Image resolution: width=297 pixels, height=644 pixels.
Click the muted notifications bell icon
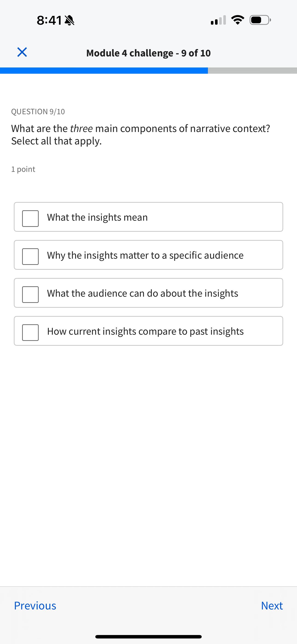69,20
